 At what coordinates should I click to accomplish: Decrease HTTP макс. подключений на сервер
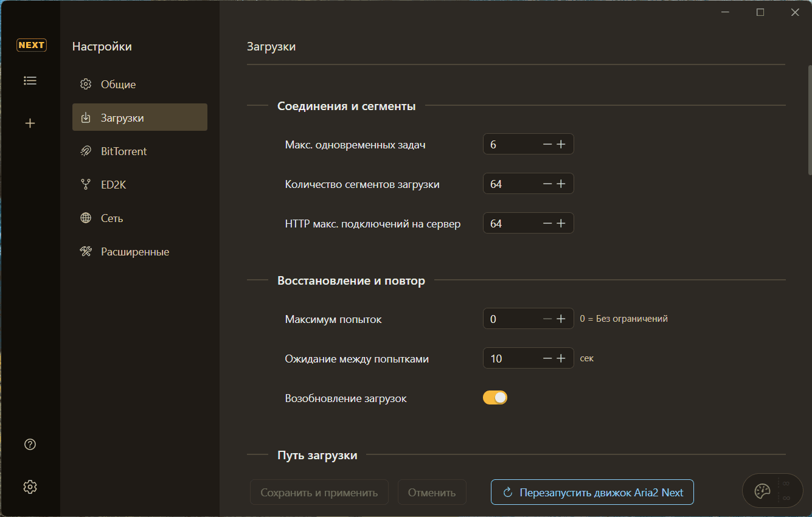click(547, 224)
